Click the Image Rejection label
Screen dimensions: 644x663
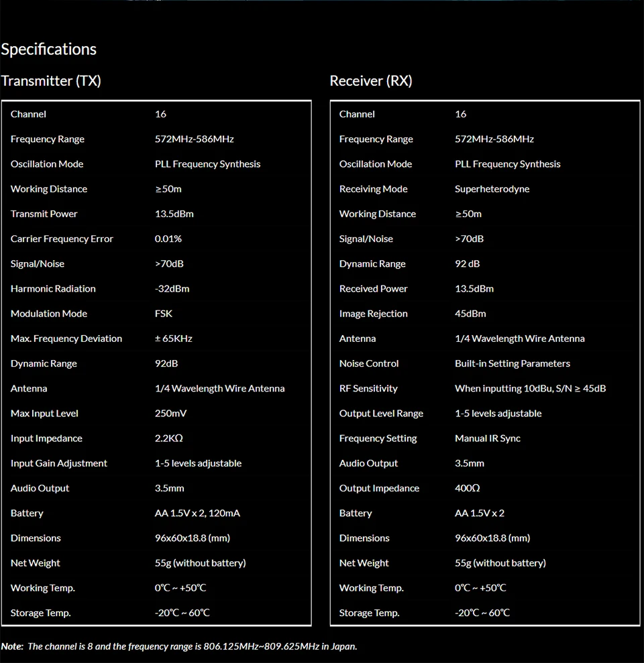pos(374,314)
